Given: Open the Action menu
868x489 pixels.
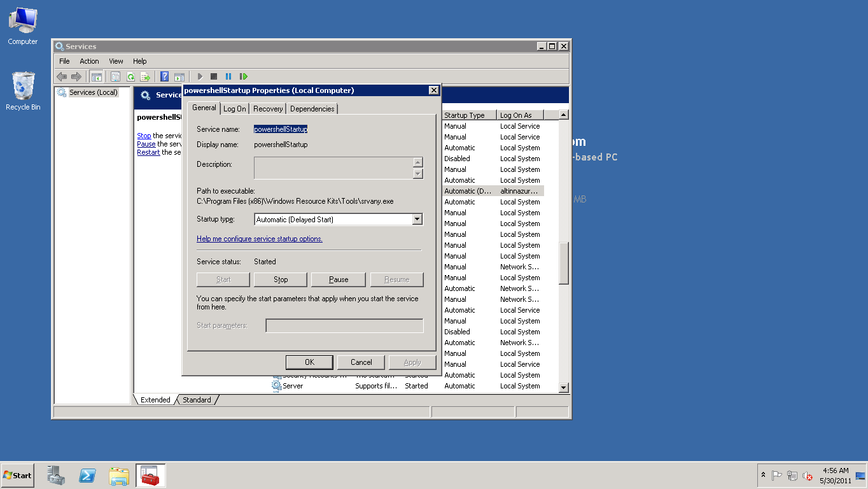Looking at the screenshot, I should [x=89, y=60].
